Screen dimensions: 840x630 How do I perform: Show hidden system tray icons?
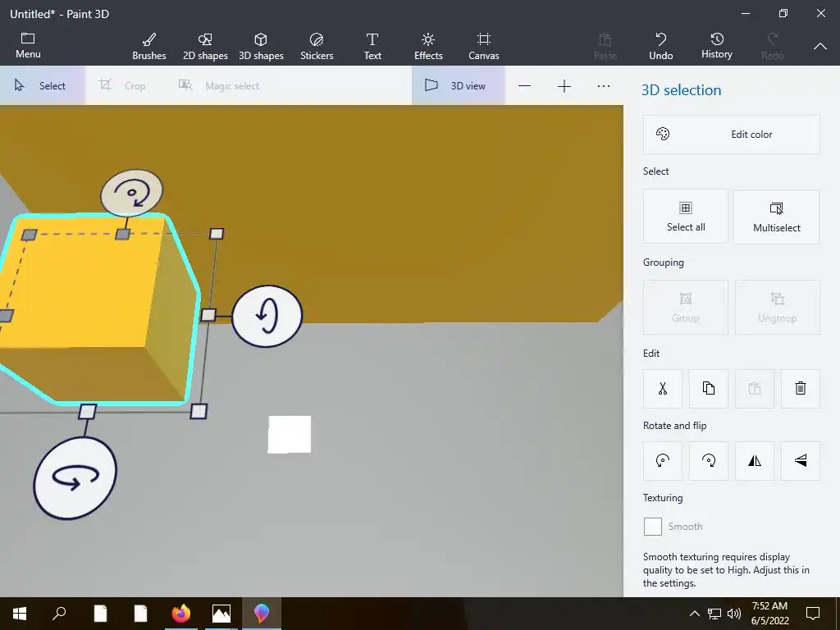[694, 614]
